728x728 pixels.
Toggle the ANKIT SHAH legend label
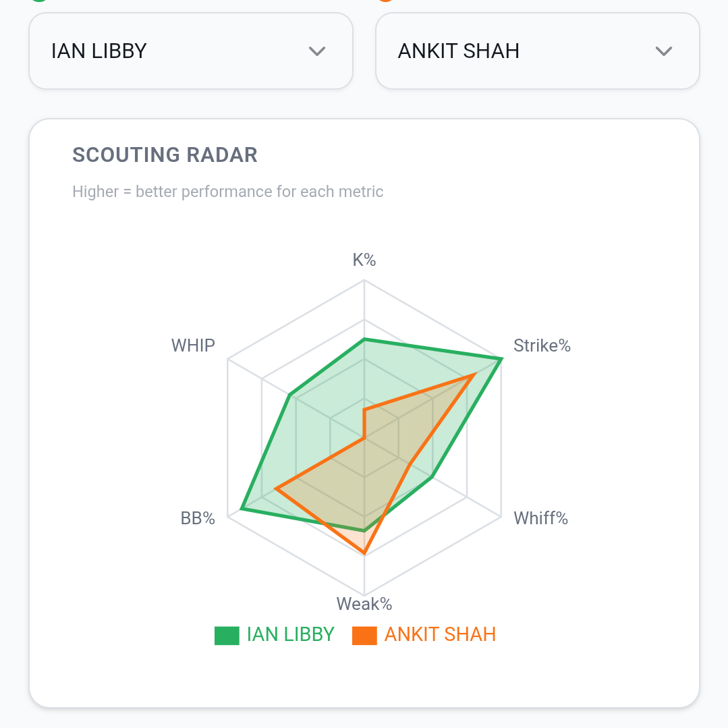(x=440, y=635)
